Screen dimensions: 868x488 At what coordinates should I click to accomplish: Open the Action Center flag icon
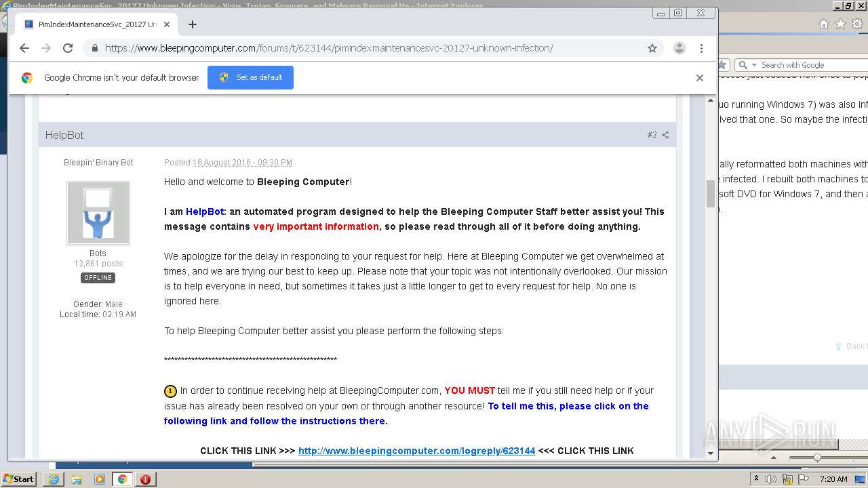pos(803,479)
